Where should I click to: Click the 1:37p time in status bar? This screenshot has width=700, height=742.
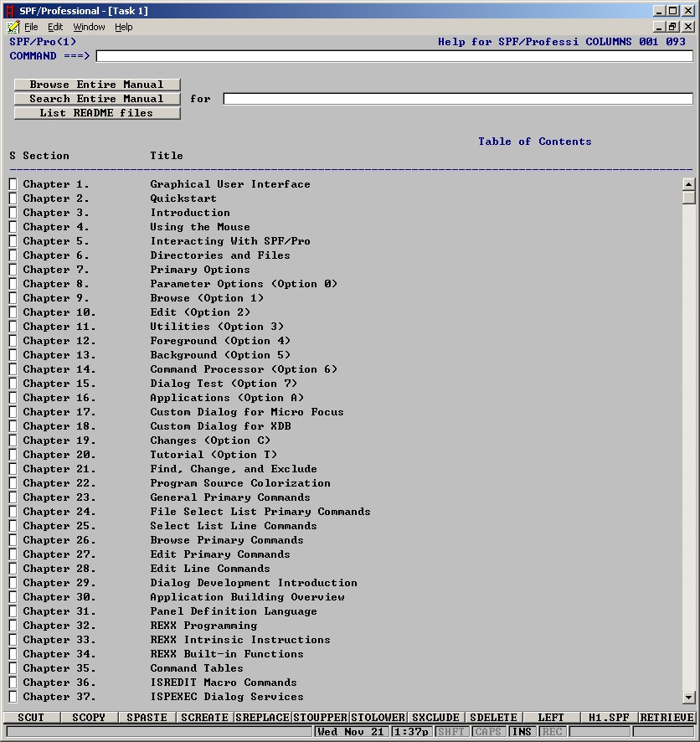[411, 732]
